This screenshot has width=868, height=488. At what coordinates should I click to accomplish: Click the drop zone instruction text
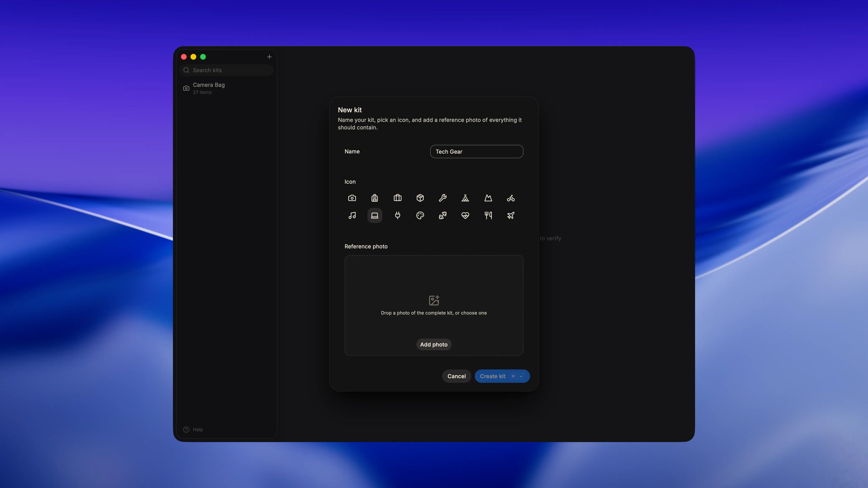pos(434,313)
